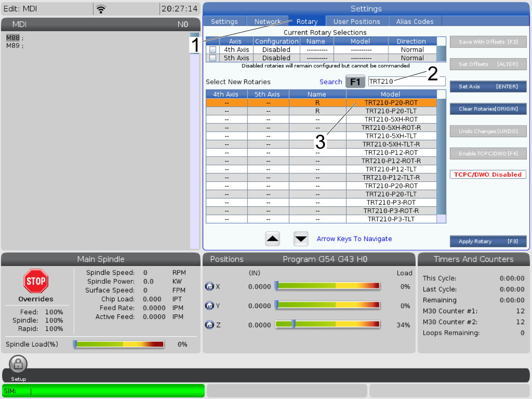Select the TRT210-P12-TLT model row
This screenshot has height=399, width=532.
coord(321,169)
